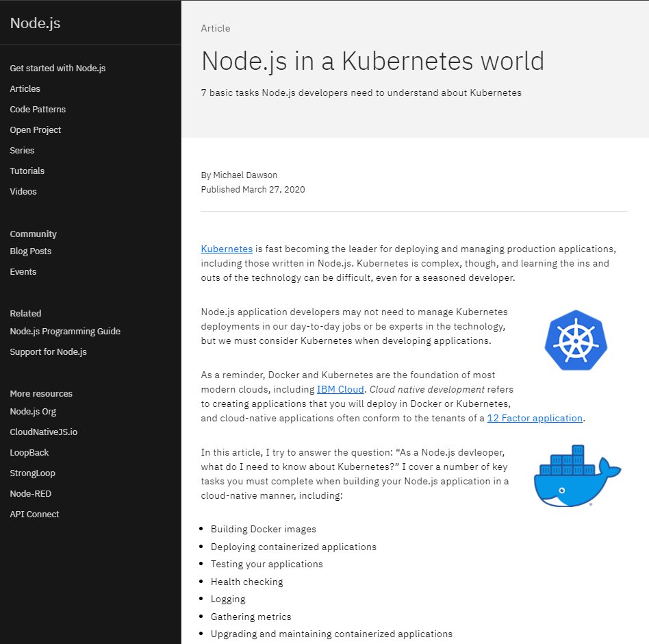Navigate to Tutorials
This screenshot has width=649, height=644.
[x=27, y=171]
